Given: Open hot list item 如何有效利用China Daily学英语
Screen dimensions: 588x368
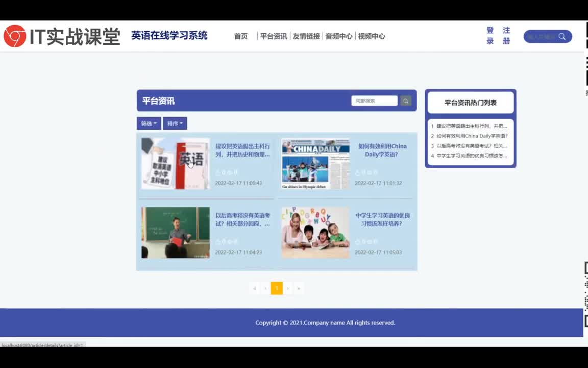Looking at the screenshot, I should (470, 136).
